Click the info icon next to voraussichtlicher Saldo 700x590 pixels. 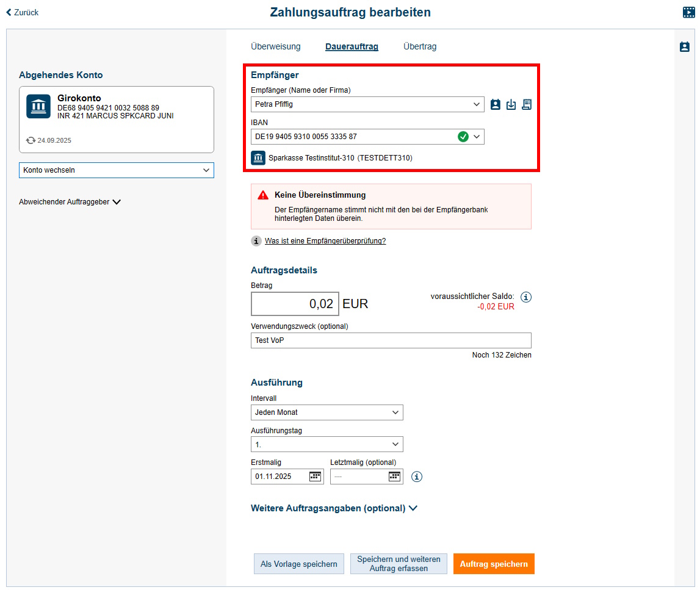(x=526, y=297)
